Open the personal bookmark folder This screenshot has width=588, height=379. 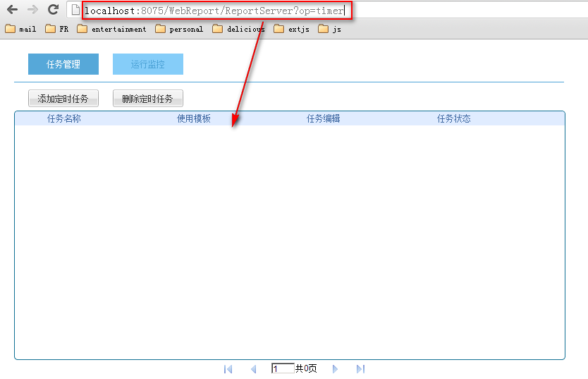179,29
